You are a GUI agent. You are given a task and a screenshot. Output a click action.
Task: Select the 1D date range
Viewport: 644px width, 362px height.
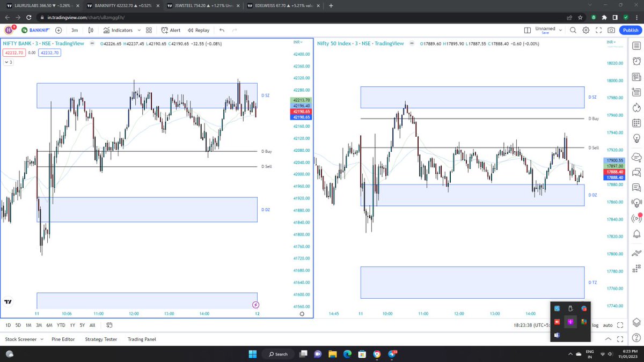[x=8, y=325]
